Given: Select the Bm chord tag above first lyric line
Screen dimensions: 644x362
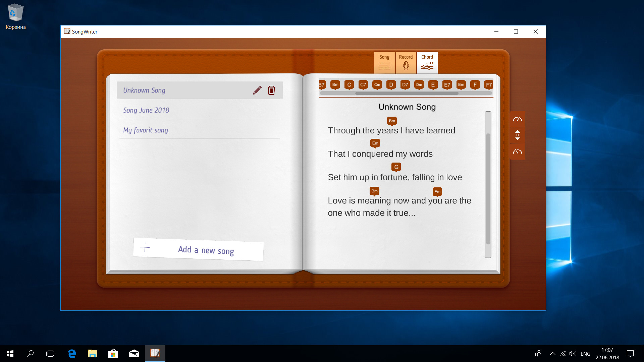Looking at the screenshot, I should tap(392, 121).
